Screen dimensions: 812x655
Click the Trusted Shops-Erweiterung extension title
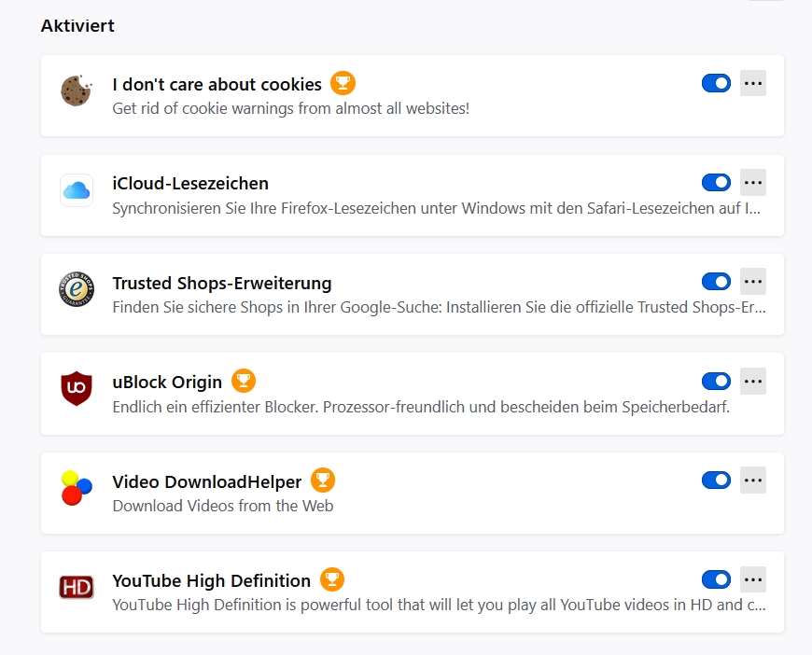(222, 283)
